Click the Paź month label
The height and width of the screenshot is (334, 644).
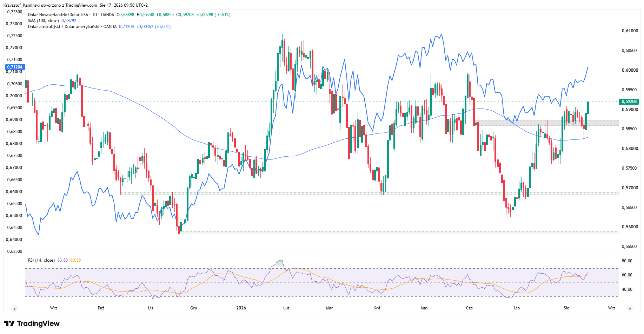pos(101,308)
